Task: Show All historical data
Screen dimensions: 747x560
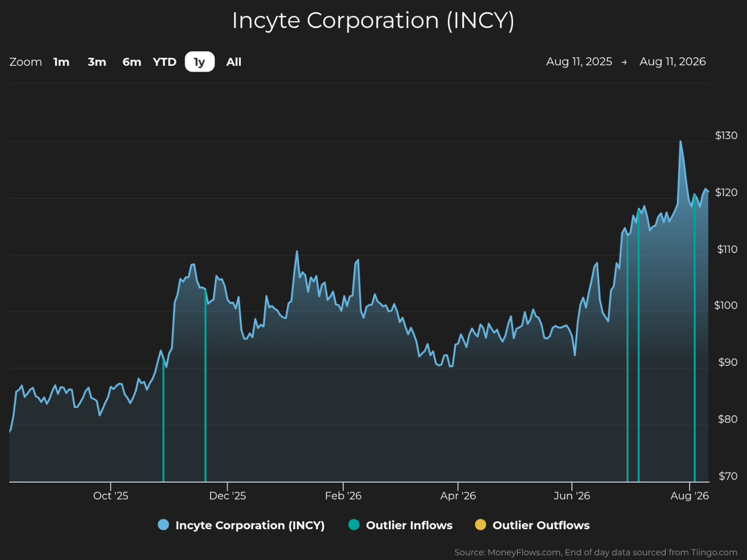Action: pos(234,62)
